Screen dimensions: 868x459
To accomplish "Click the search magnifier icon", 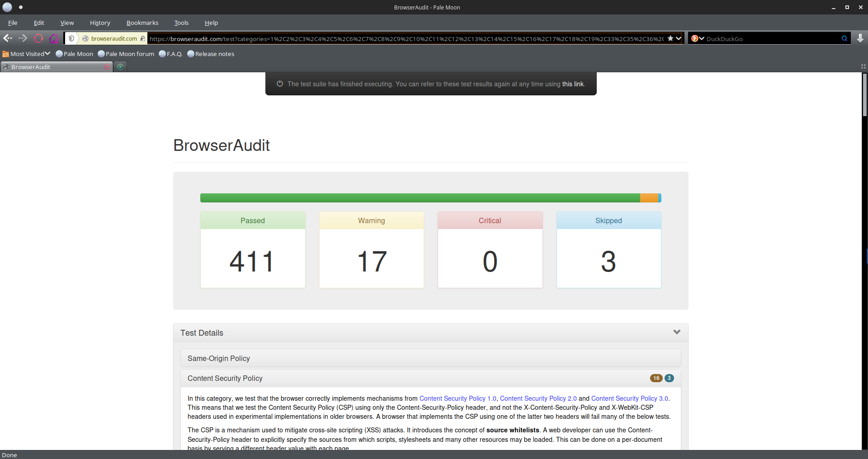I will [844, 38].
